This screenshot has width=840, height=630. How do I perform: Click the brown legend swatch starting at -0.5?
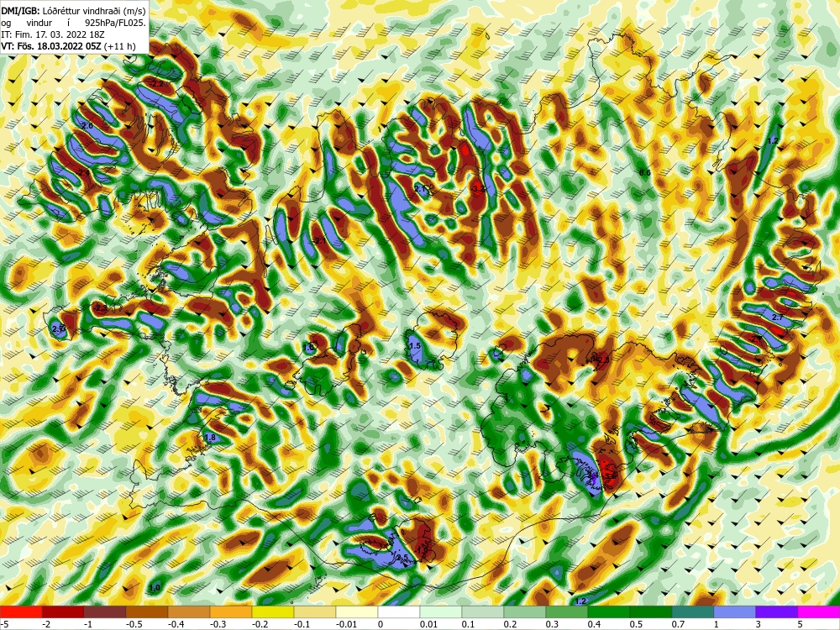click(x=147, y=612)
